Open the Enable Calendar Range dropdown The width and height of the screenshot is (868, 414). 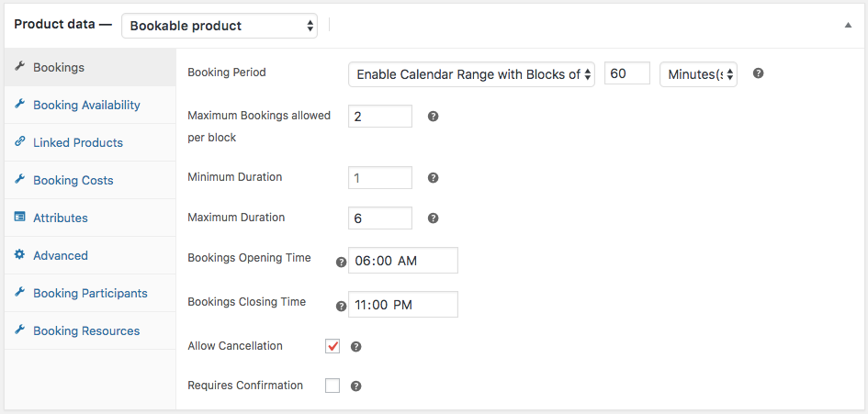tap(471, 74)
